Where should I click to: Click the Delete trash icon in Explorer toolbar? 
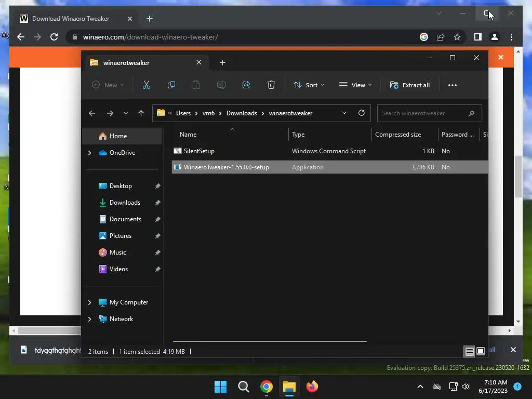271,85
